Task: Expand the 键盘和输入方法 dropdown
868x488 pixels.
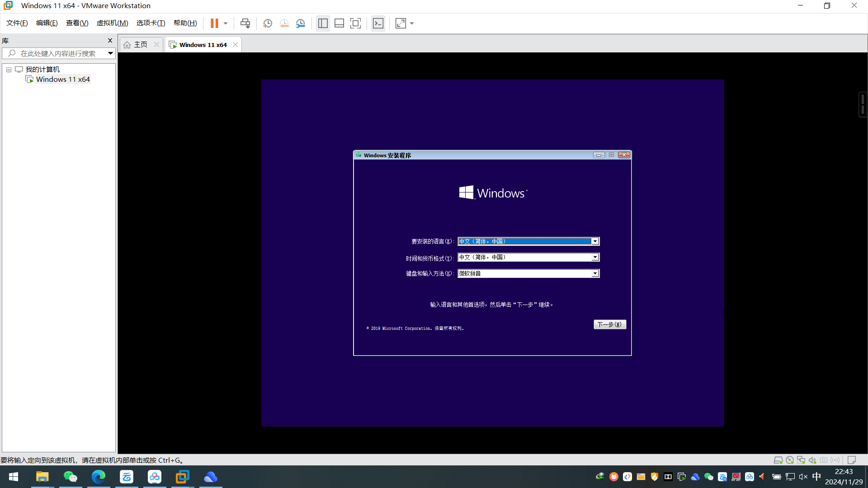Action: click(595, 273)
